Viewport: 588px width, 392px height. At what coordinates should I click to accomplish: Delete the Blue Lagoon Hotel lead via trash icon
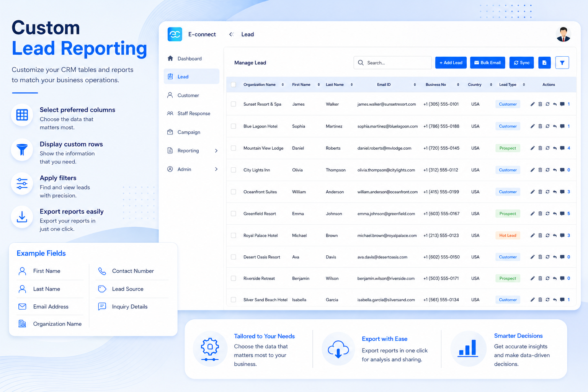click(540, 126)
